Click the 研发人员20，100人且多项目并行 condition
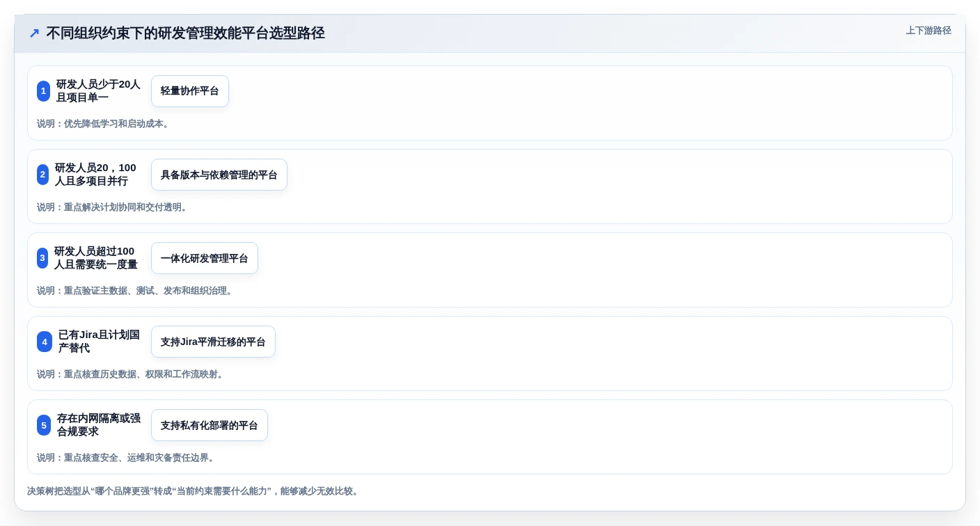This screenshot has width=980, height=526. (95, 175)
